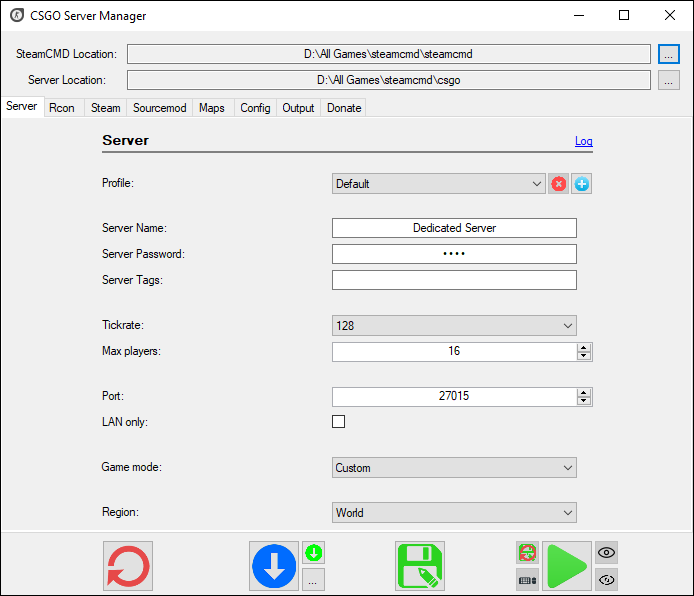The height and width of the screenshot is (596, 694).
Task: Click the red and green swap arrows icon
Action: point(528,553)
